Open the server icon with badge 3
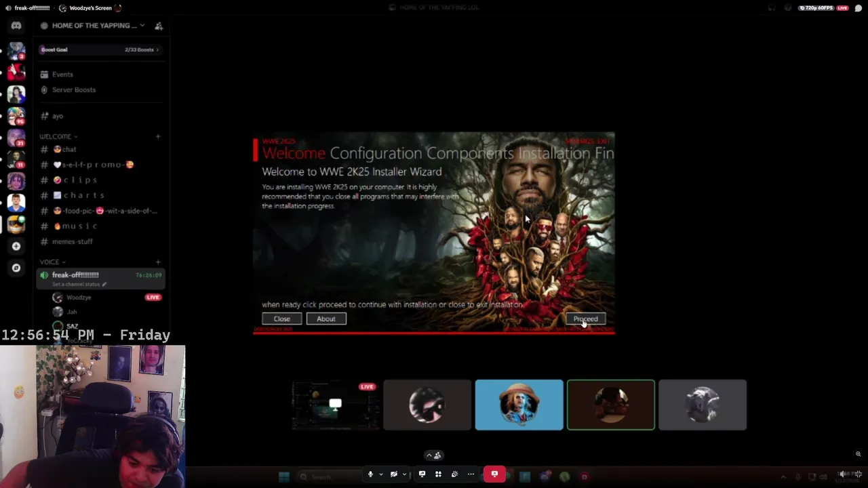This screenshot has height=488, width=868. (16, 50)
